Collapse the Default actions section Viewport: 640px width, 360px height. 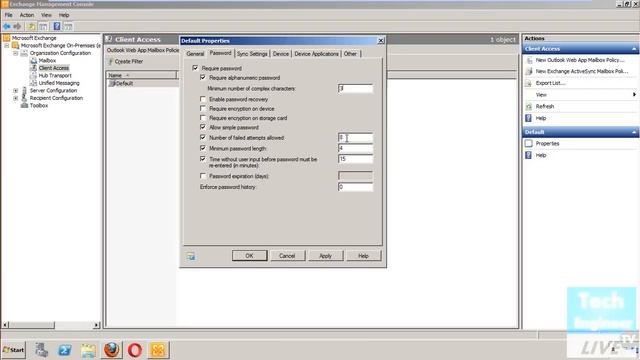pyautogui.click(x=634, y=132)
